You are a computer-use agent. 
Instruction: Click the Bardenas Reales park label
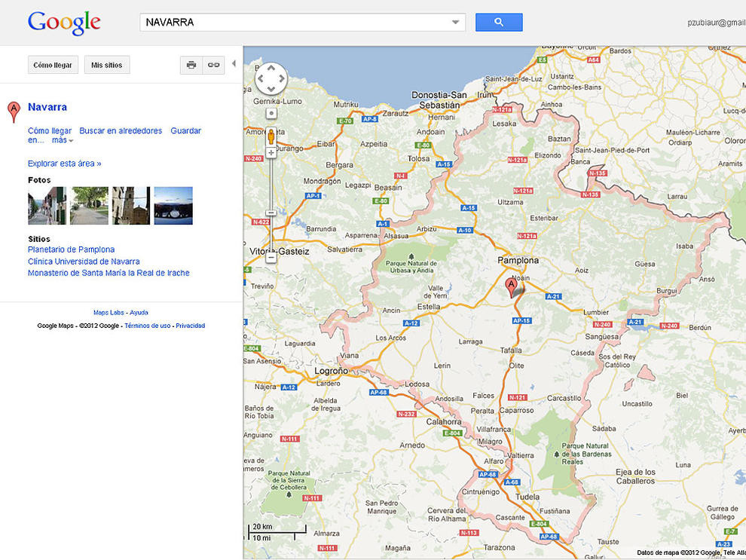point(585,454)
